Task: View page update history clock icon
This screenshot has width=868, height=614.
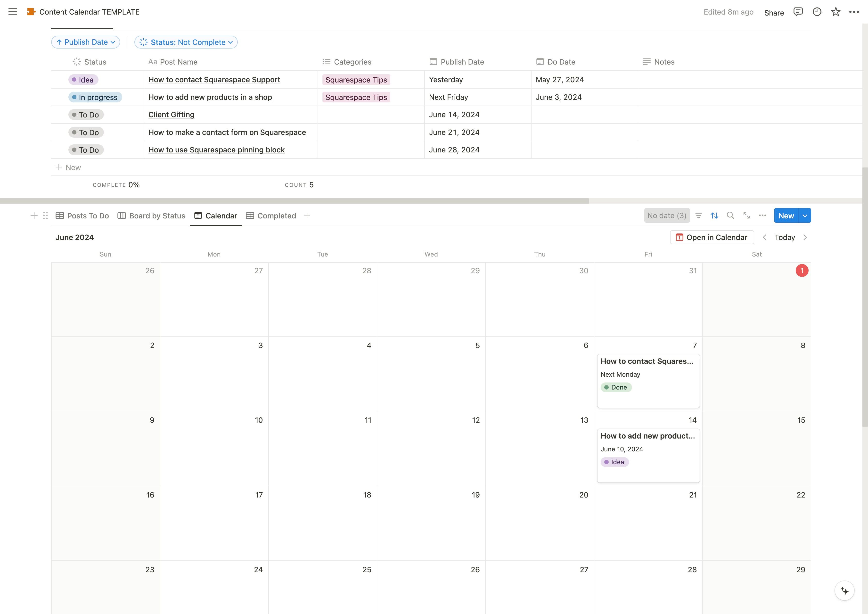Action: pyautogui.click(x=817, y=12)
